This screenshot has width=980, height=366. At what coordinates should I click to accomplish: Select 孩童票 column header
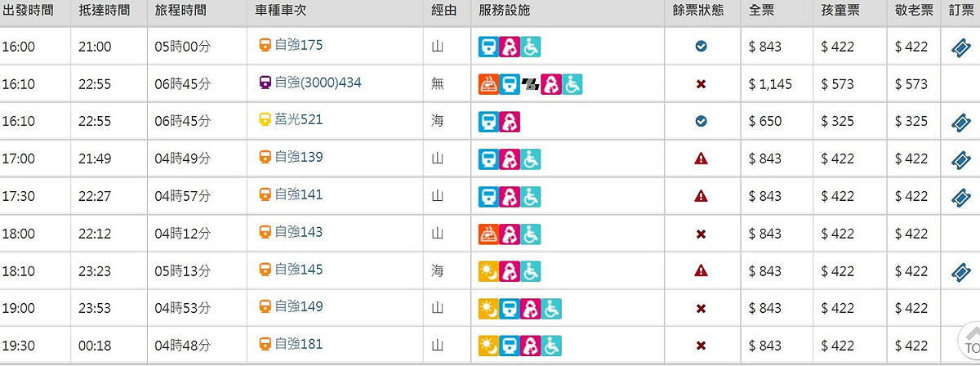click(842, 11)
